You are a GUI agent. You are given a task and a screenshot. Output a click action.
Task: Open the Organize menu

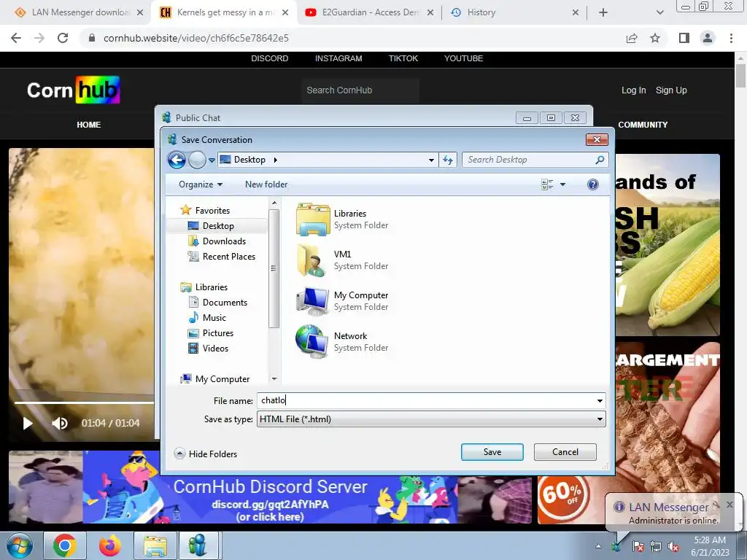coord(201,184)
